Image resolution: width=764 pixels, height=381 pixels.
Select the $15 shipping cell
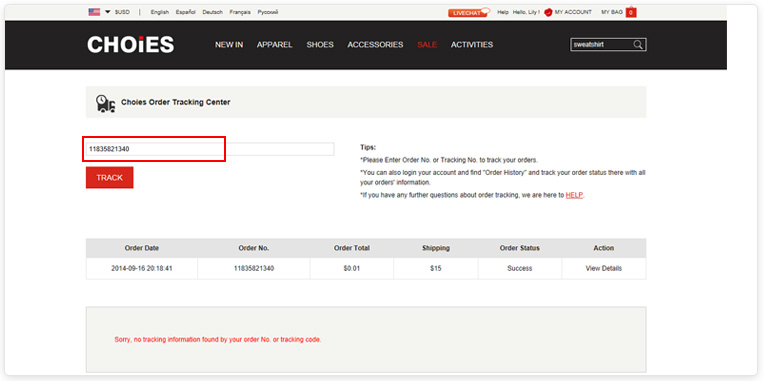tap(436, 268)
